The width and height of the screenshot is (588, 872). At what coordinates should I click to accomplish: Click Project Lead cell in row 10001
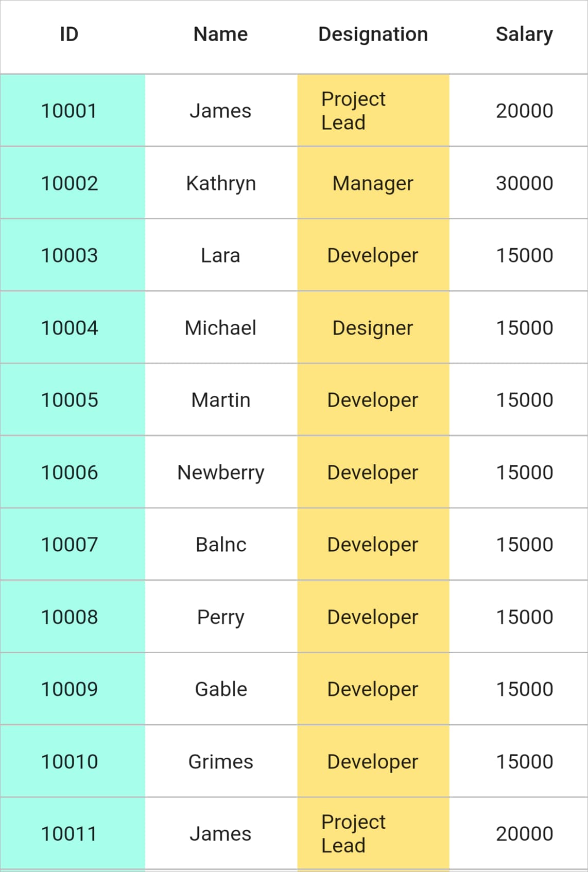pos(373,111)
